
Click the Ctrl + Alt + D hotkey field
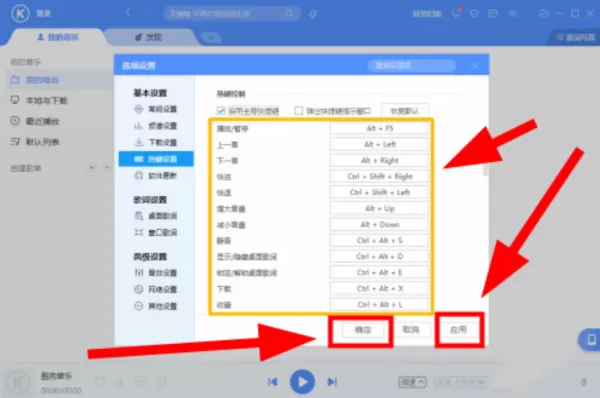(x=380, y=256)
